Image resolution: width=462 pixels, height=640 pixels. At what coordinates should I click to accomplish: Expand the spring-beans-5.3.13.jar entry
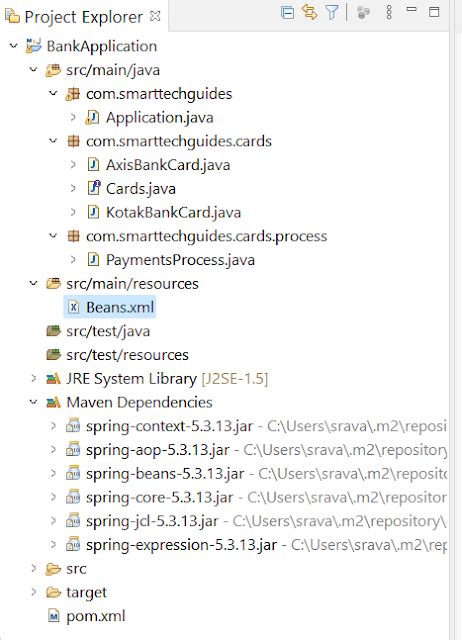pyautogui.click(x=53, y=473)
